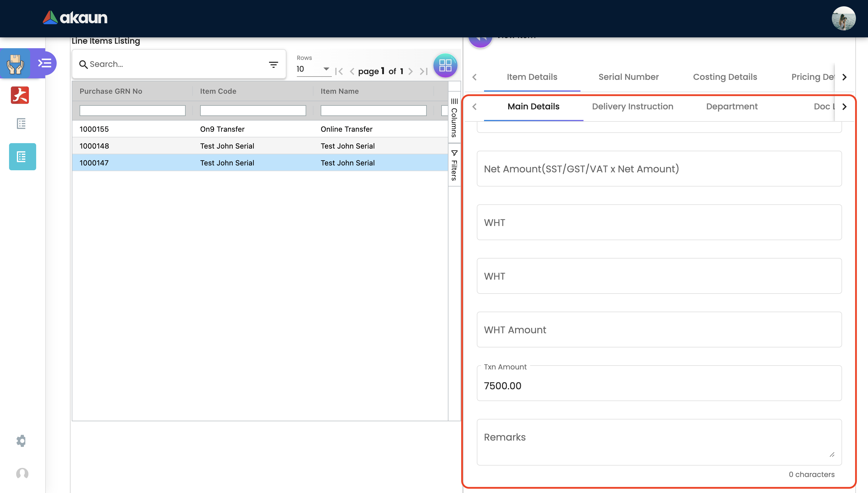Click user avatar in top bar

coord(843,19)
